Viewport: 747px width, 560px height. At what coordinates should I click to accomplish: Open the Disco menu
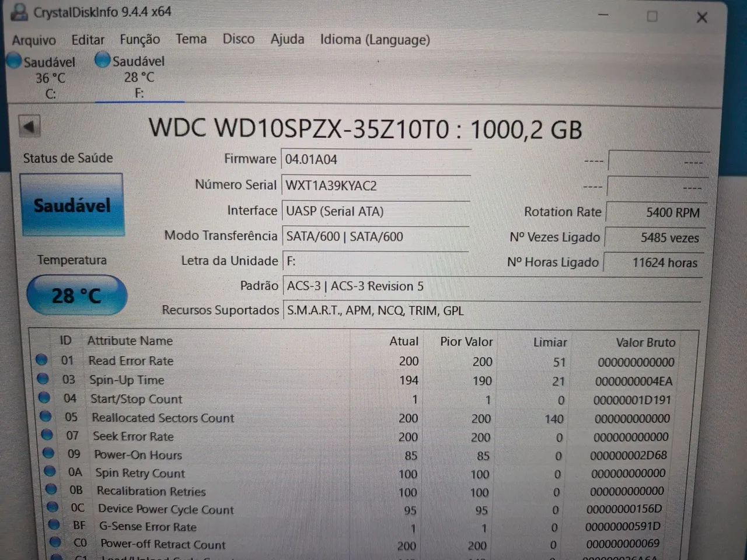pyautogui.click(x=238, y=39)
